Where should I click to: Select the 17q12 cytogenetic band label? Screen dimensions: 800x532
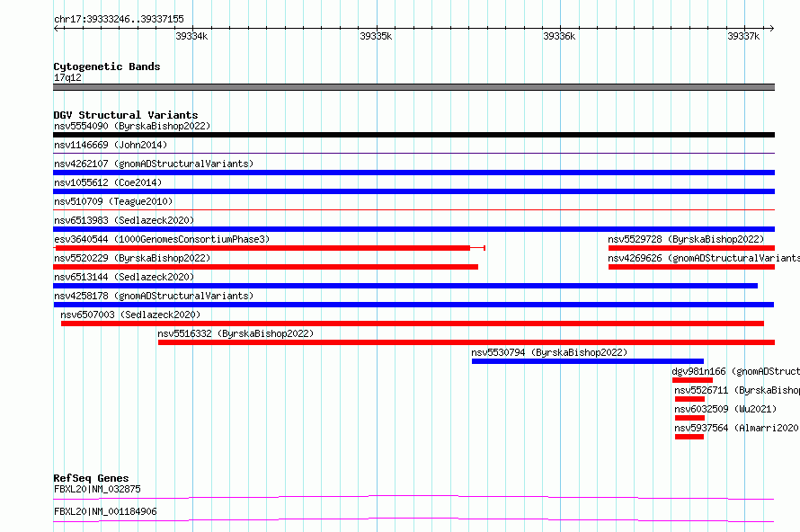67,77
